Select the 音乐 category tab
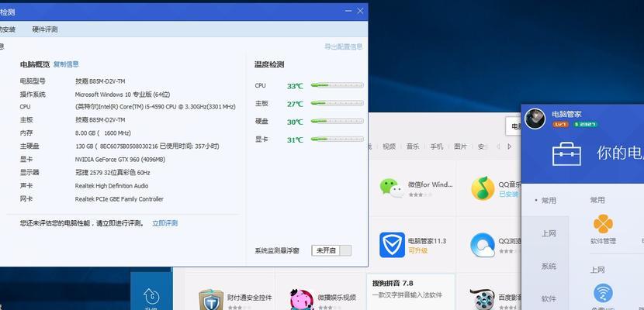 tap(412, 146)
